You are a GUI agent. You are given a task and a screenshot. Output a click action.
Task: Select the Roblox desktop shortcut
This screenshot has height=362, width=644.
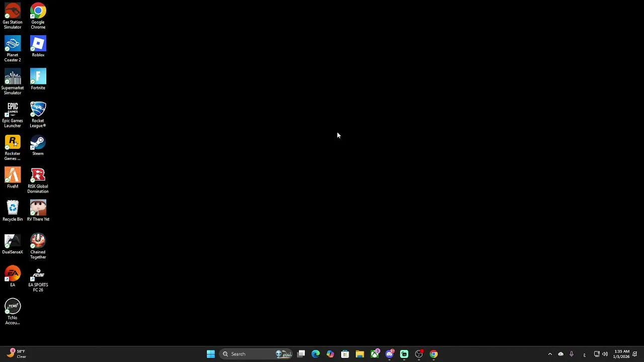[x=38, y=46]
